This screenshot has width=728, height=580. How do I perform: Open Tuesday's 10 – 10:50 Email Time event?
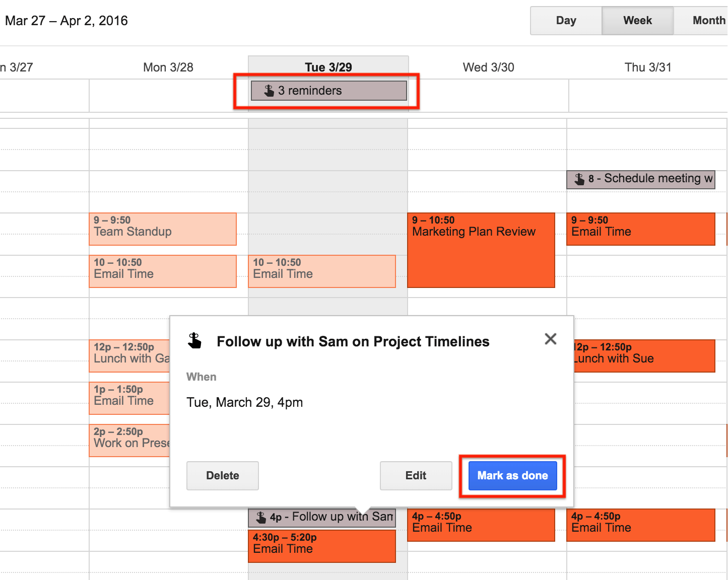coord(322,271)
